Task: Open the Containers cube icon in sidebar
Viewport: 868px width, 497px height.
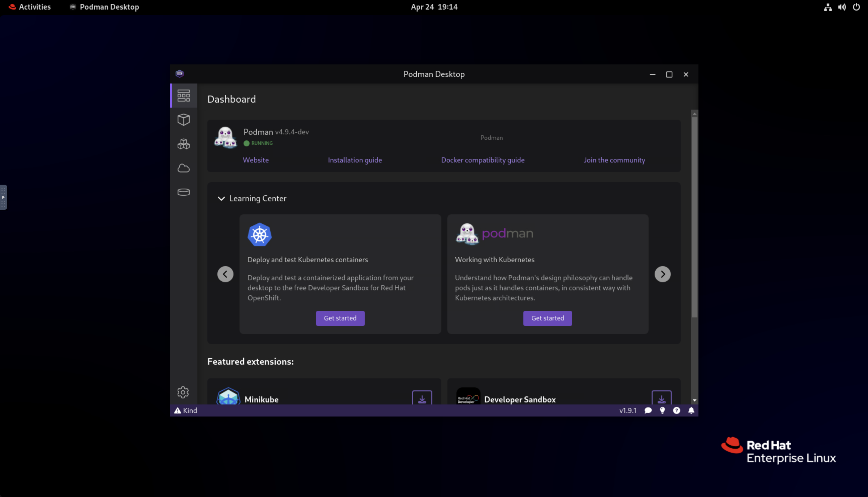Action: (184, 120)
